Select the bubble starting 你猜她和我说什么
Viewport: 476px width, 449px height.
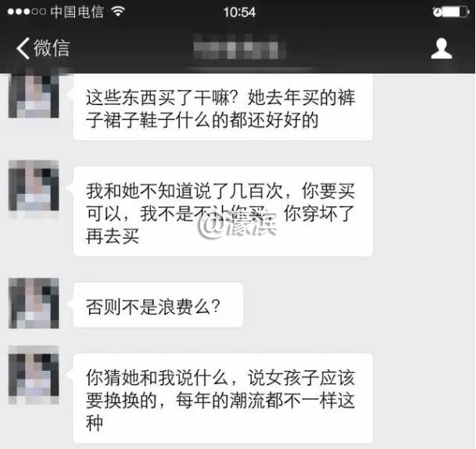click(x=223, y=398)
